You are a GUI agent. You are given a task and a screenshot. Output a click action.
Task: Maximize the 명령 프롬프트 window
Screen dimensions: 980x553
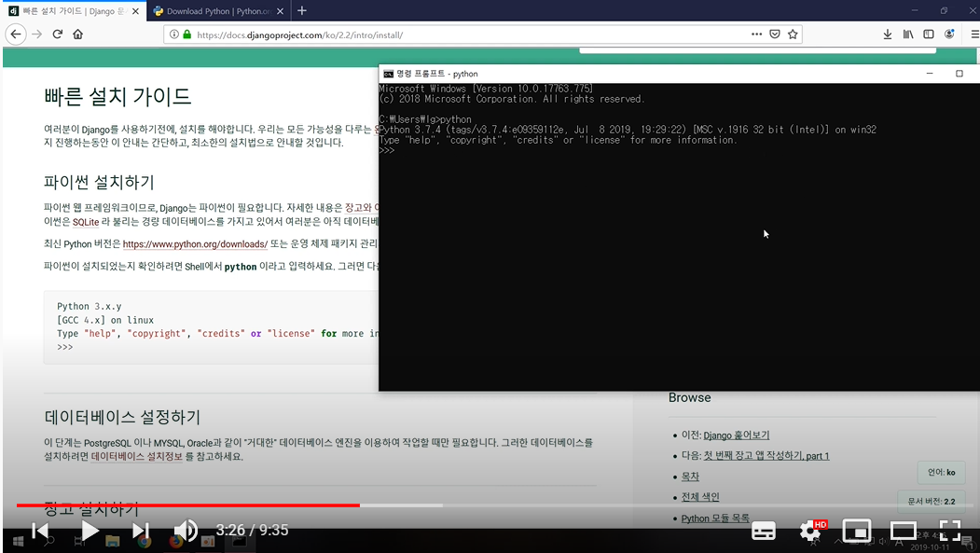(959, 74)
